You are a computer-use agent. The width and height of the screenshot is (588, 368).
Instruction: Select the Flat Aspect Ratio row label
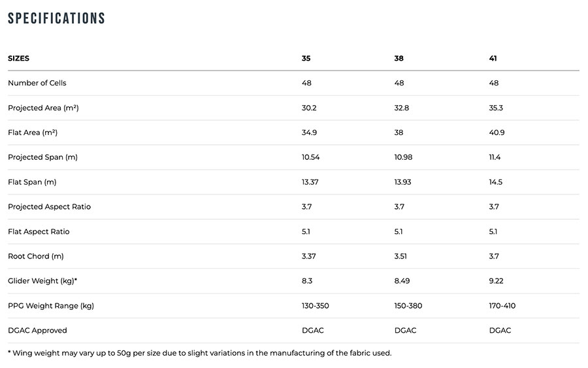coord(39,232)
